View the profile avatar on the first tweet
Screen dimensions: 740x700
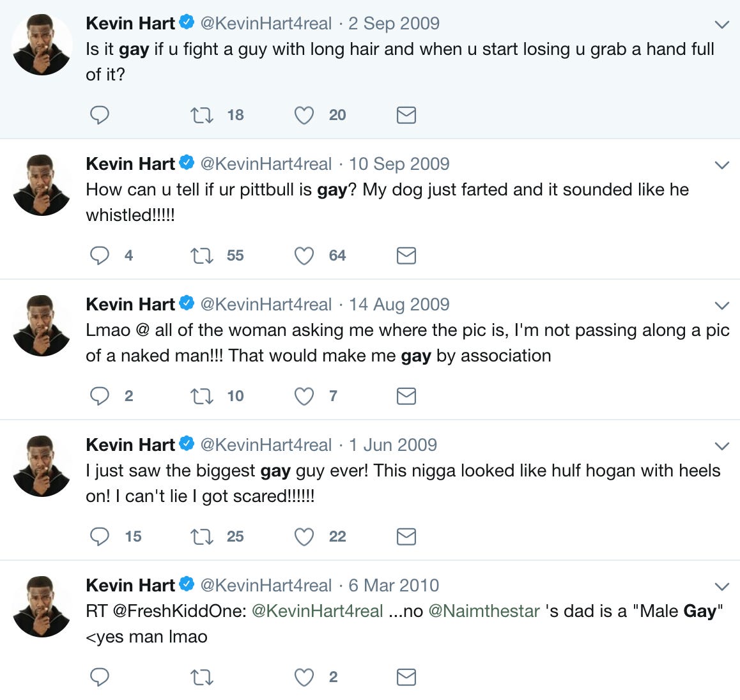click(42, 44)
